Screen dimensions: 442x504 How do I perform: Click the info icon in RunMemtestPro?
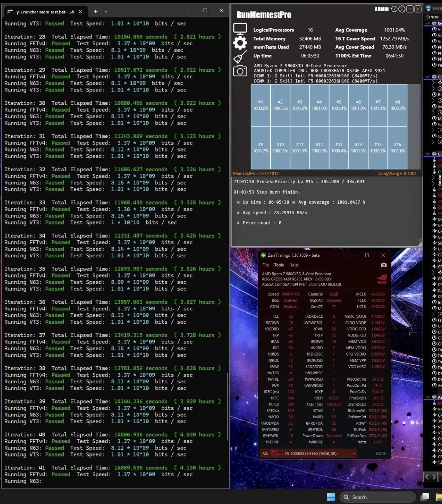point(402,9)
